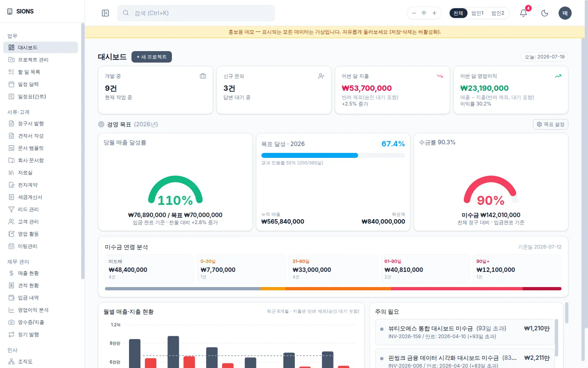Click the SIONS logo

point(20,11)
